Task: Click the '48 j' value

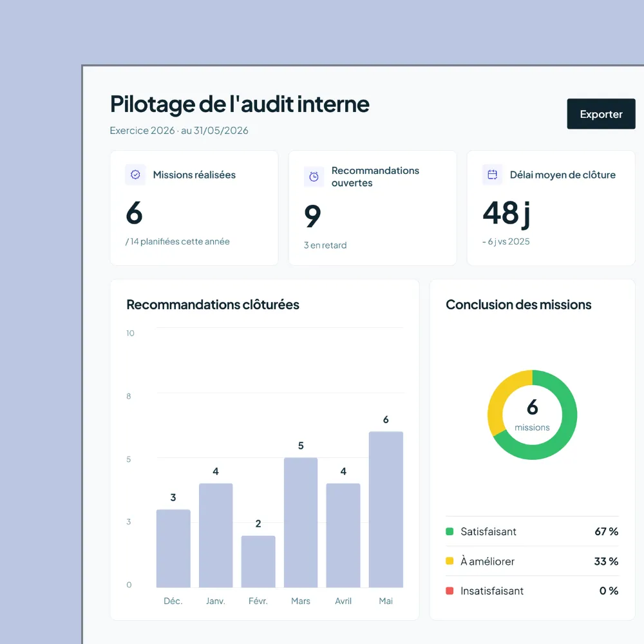Action: tap(506, 214)
